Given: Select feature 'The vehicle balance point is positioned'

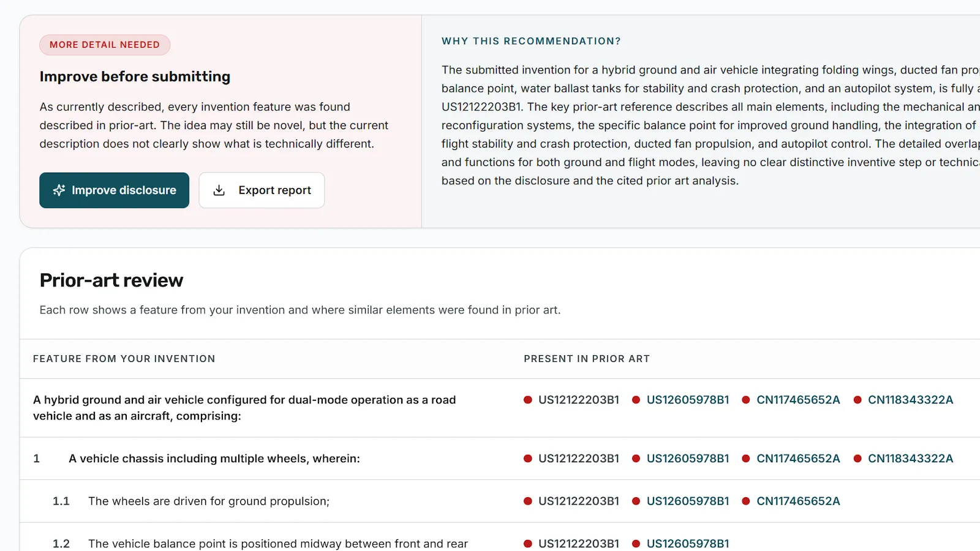Looking at the screenshot, I should (278, 544).
